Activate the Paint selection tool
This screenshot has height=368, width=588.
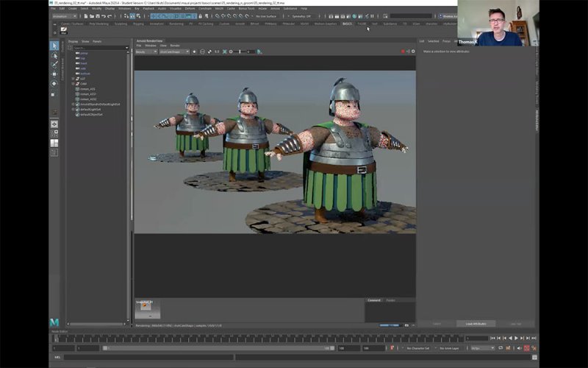[x=54, y=65]
